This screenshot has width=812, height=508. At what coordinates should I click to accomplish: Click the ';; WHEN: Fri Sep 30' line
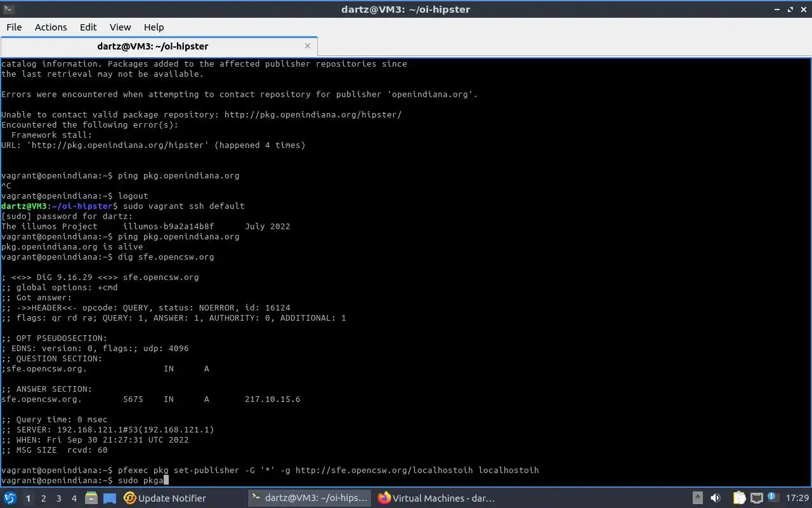(95, 440)
